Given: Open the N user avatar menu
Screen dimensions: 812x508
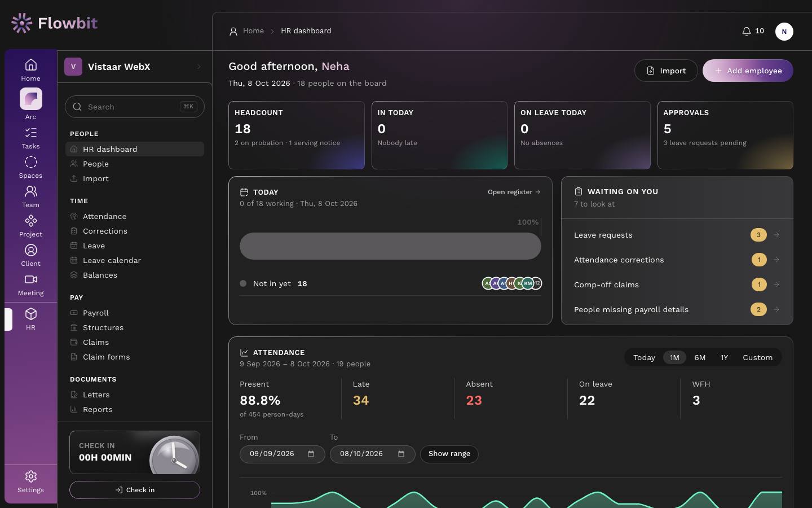Looking at the screenshot, I should pos(784,32).
